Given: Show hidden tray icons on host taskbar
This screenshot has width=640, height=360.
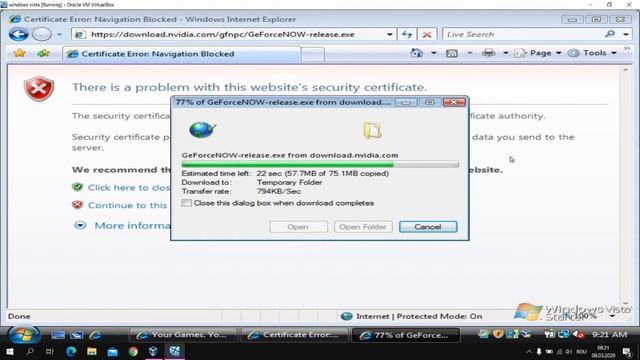Looking at the screenshot, I should (x=529, y=351).
